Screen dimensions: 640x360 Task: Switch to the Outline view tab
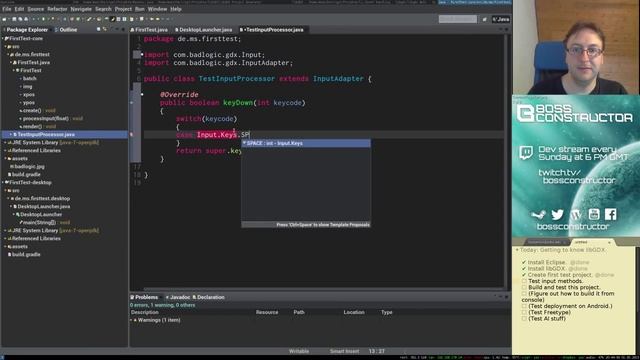pos(66,30)
